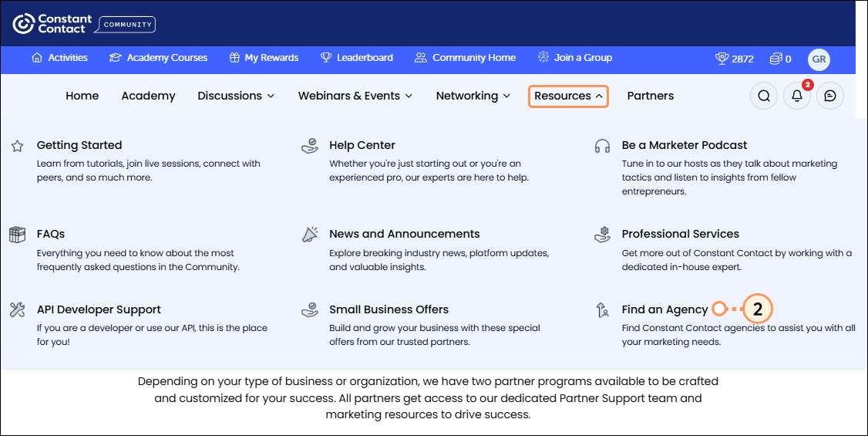
Task: Click the My Rewards gift icon
Action: (x=234, y=58)
